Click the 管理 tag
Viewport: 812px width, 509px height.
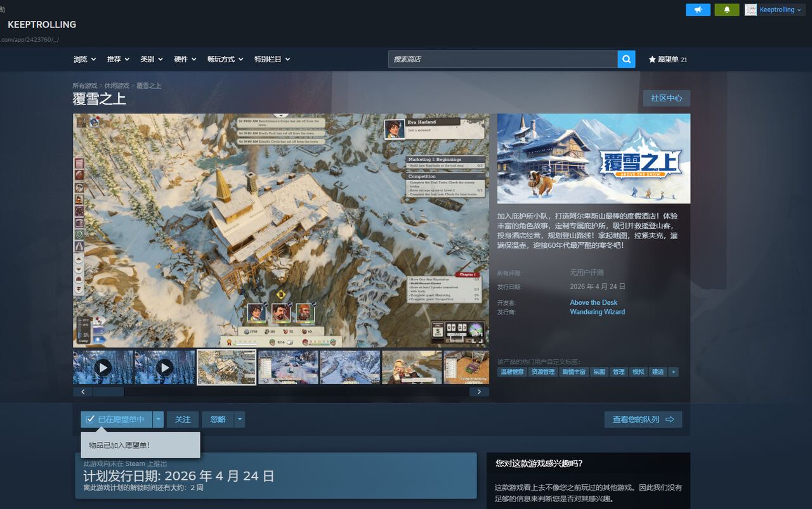point(619,372)
